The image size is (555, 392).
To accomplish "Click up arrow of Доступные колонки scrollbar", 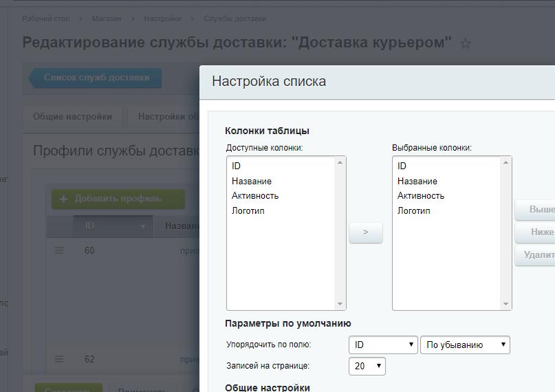I will (x=340, y=162).
